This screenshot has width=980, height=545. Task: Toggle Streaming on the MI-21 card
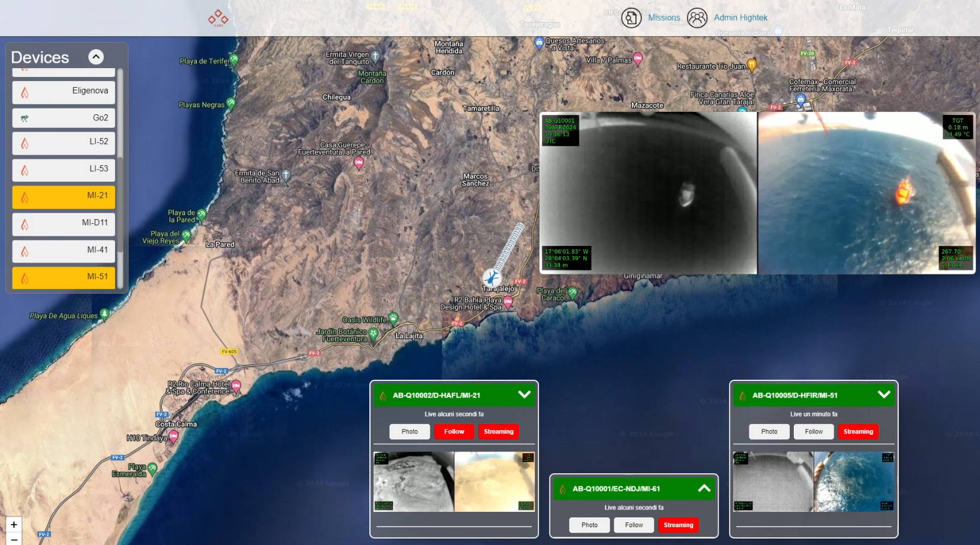pyautogui.click(x=499, y=432)
